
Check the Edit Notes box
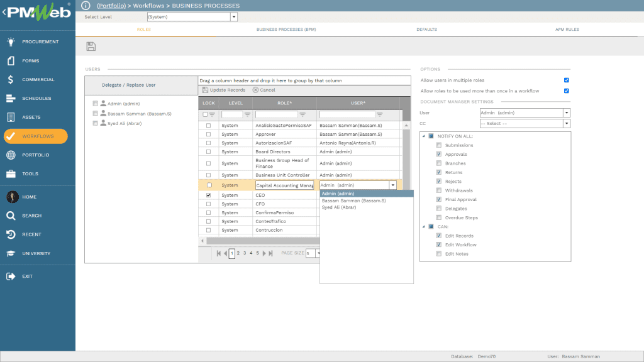pos(439,254)
